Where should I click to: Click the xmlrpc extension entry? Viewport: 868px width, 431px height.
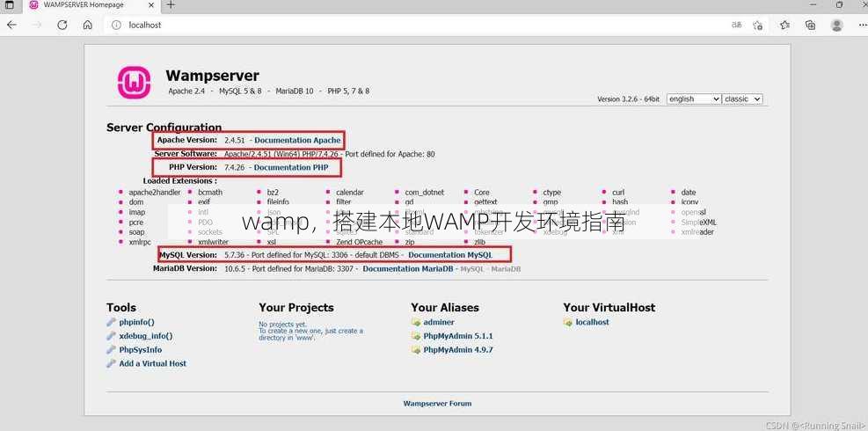tap(140, 242)
